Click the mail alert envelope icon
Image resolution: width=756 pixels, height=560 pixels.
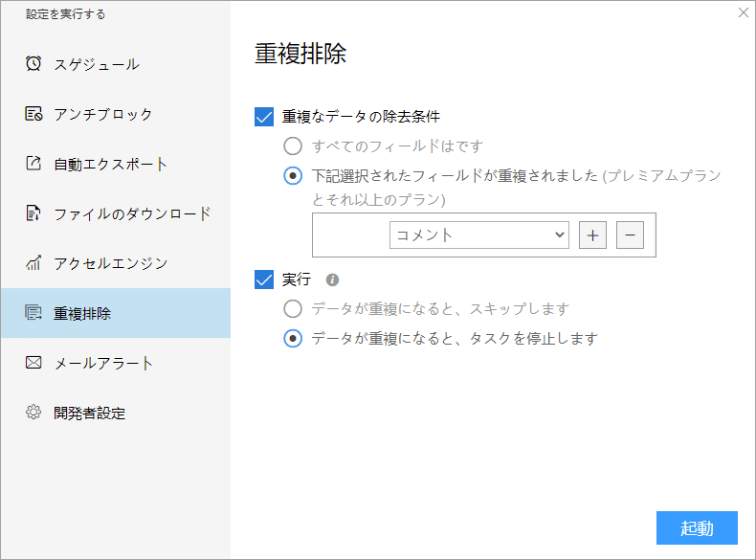click(x=33, y=363)
